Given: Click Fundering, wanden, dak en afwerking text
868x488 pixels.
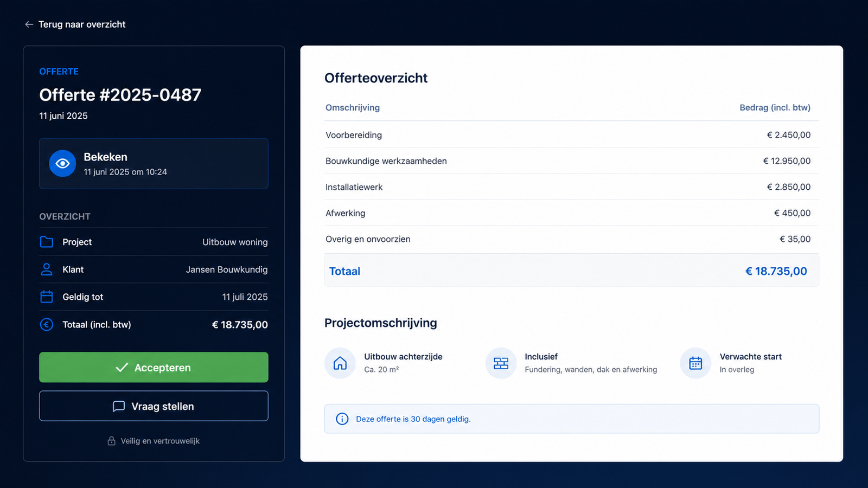Looking at the screenshot, I should [x=591, y=369].
